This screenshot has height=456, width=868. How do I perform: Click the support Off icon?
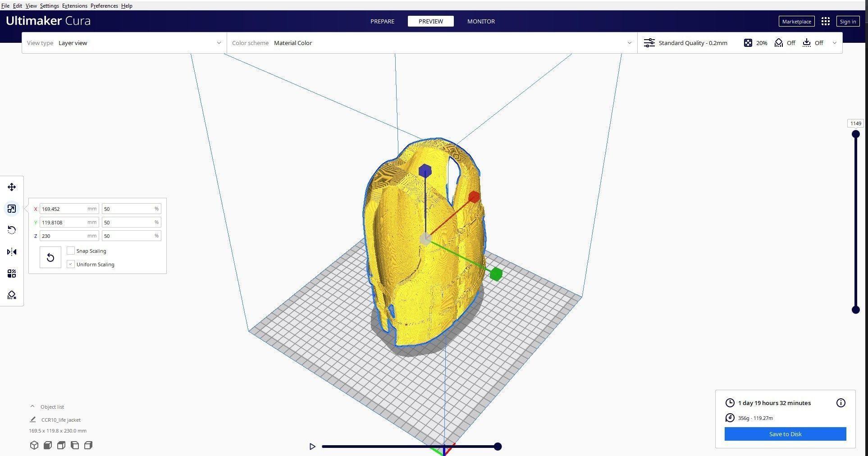(x=779, y=43)
